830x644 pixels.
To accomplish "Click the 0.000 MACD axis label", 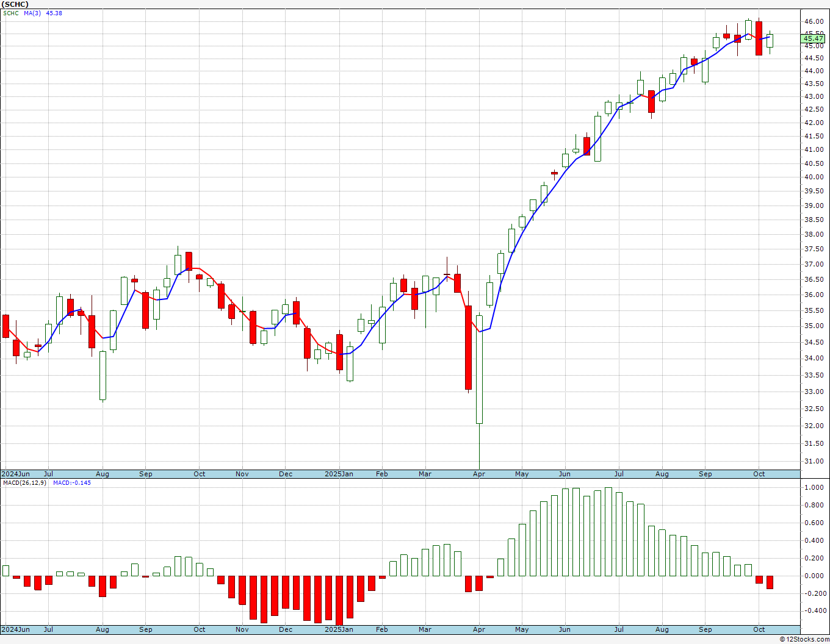I will (x=814, y=576).
